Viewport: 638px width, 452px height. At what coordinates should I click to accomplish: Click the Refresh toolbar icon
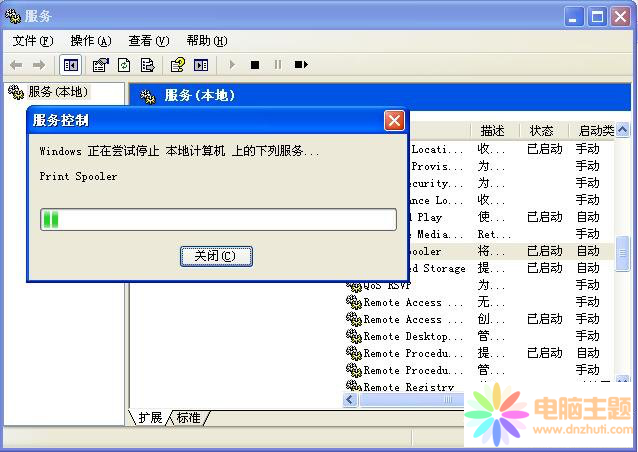tap(124, 65)
